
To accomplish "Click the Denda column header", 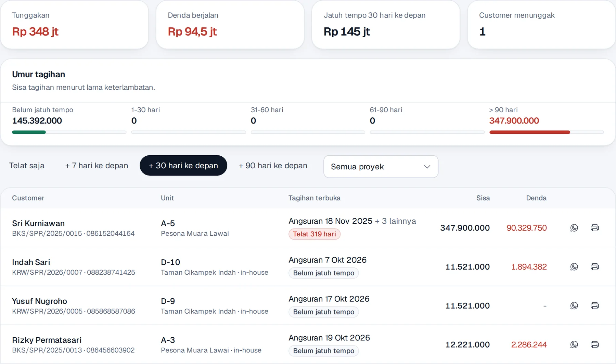I will (x=536, y=198).
